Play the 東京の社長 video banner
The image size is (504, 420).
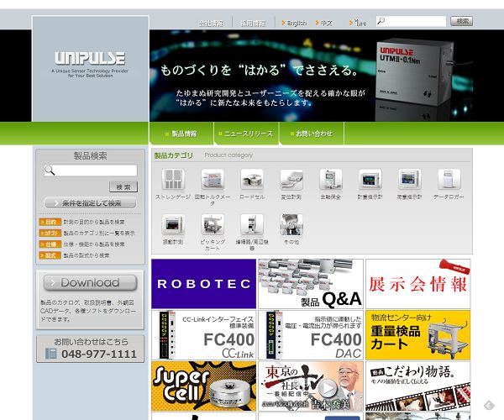[x=311, y=386]
